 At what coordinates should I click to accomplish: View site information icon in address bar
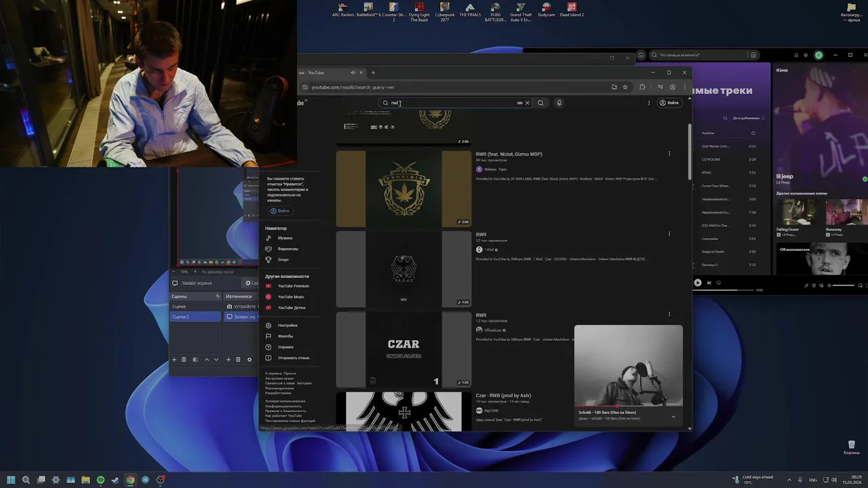click(x=305, y=87)
